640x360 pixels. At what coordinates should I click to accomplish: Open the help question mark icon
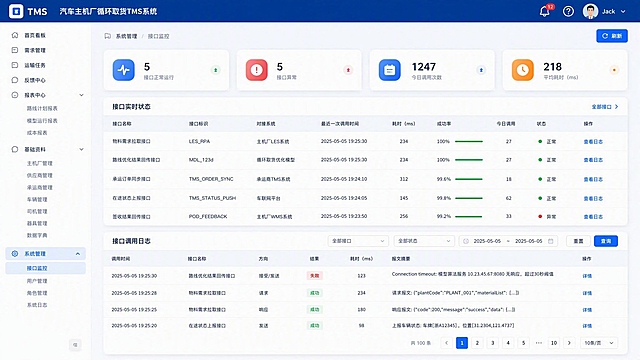coord(568,11)
